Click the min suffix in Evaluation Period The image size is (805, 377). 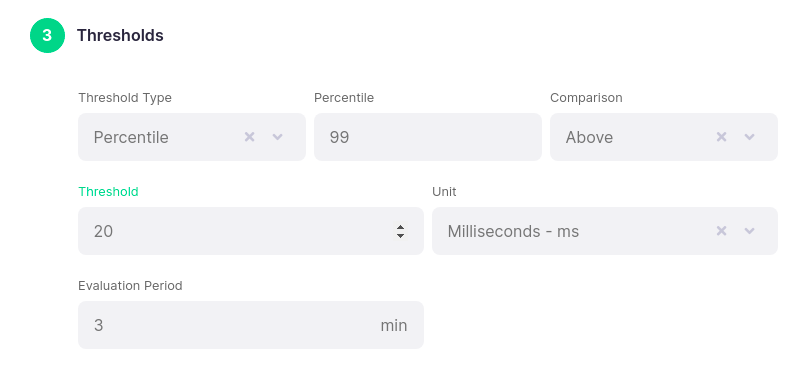pyautogui.click(x=394, y=325)
